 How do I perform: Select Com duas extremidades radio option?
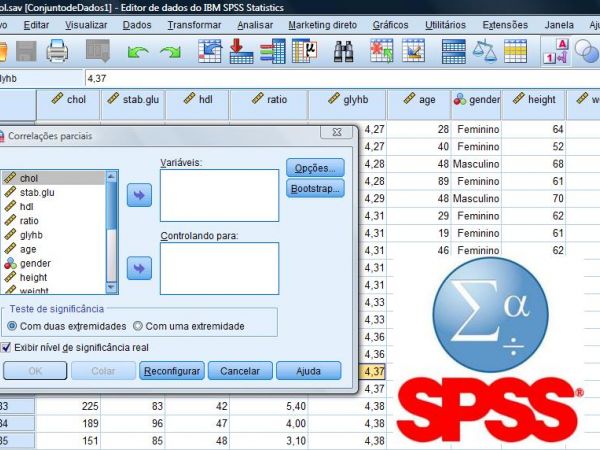point(12,326)
